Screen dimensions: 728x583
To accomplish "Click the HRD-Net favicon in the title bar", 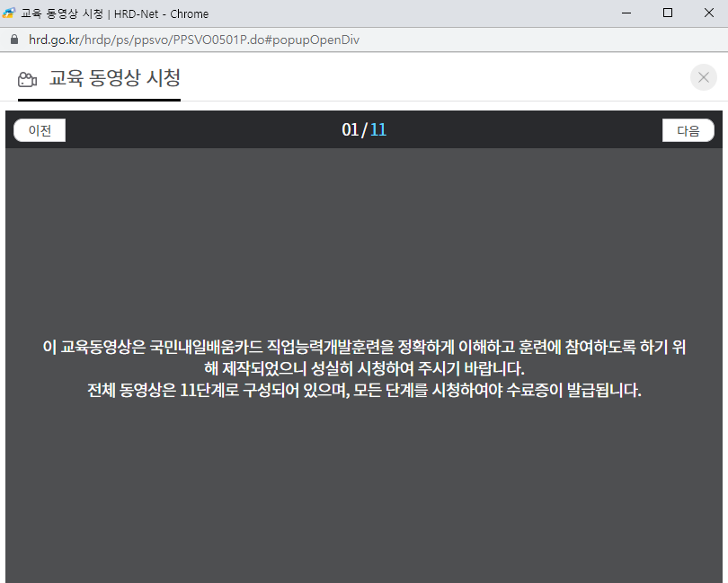I will coord(9,13).
